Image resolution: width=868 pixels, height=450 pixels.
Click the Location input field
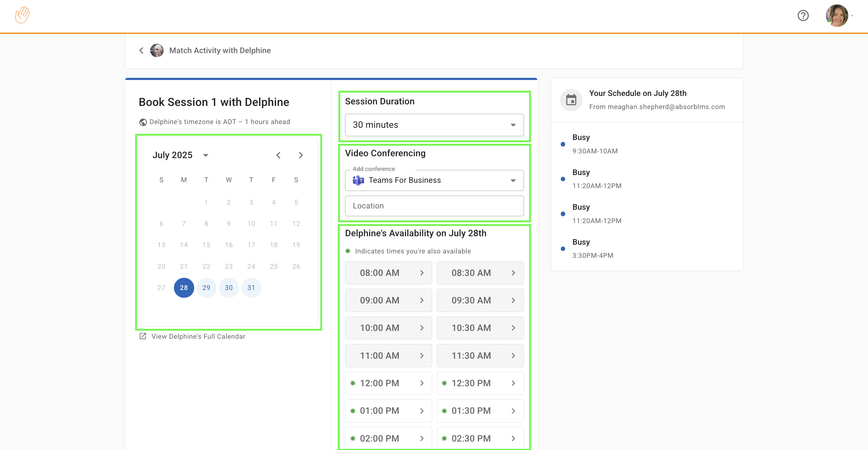coord(434,206)
